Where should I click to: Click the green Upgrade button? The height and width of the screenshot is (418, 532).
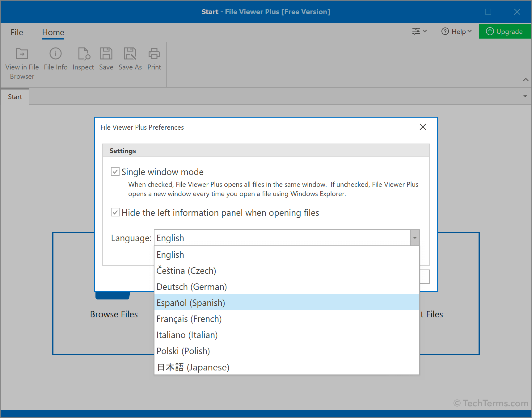click(x=505, y=31)
